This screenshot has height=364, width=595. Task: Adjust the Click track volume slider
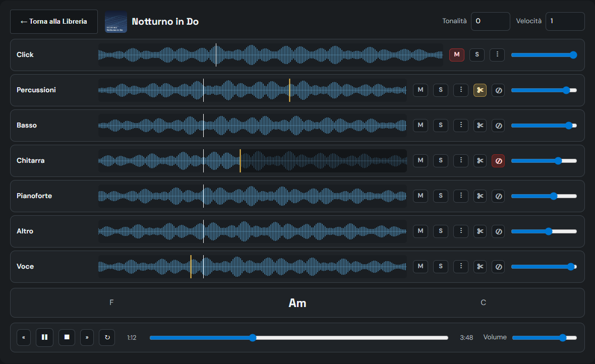click(544, 55)
